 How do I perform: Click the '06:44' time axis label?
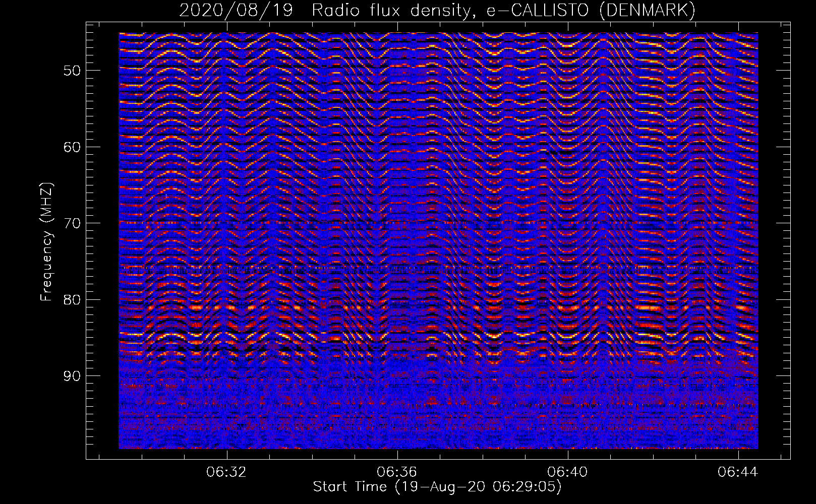click(738, 472)
